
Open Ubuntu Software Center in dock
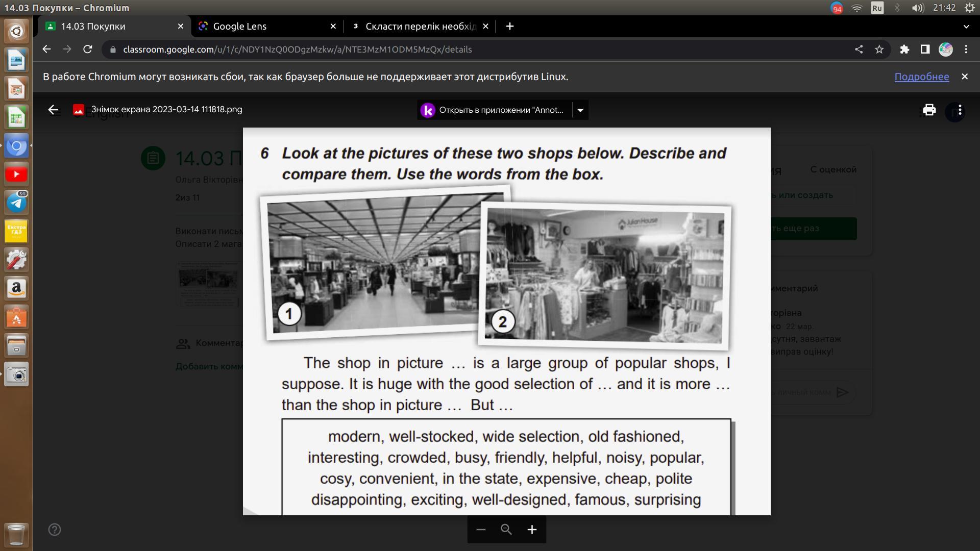[16, 317]
